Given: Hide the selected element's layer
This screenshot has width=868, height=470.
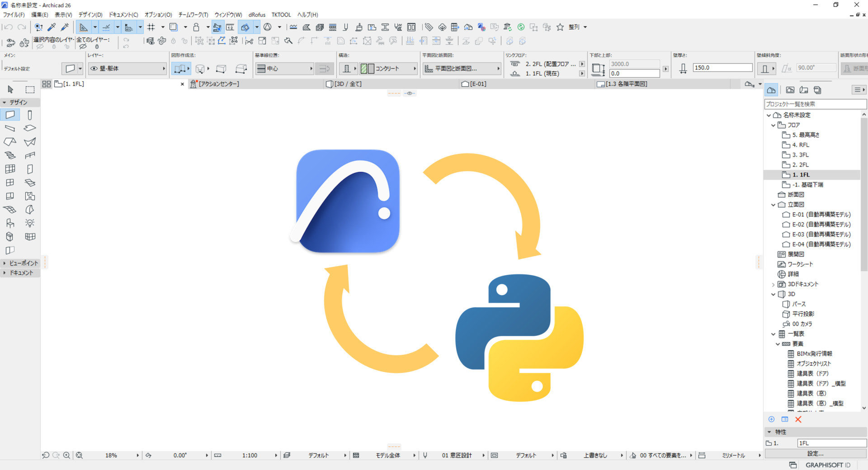Looking at the screenshot, I should 39,47.
